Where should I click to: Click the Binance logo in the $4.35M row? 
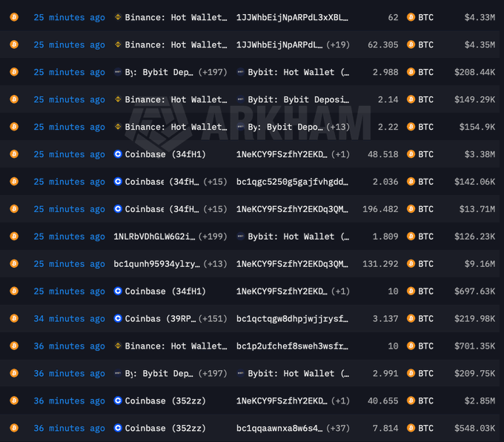(x=118, y=44)
